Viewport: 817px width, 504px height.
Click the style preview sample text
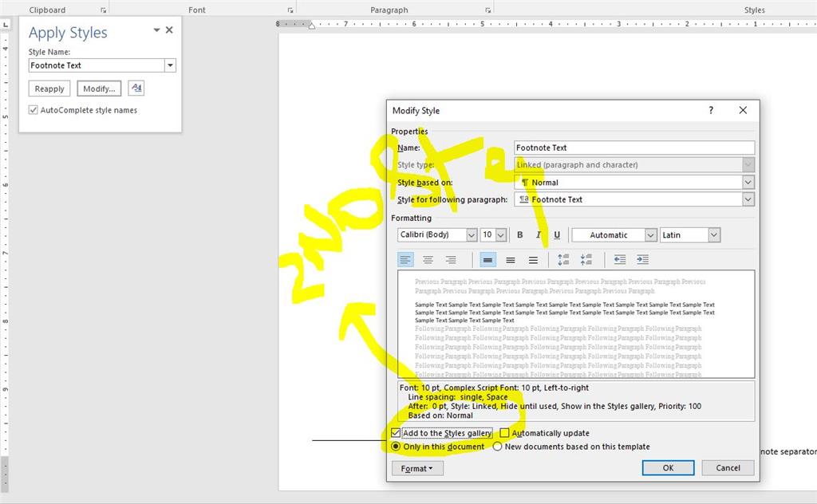[x=565, y=313]
